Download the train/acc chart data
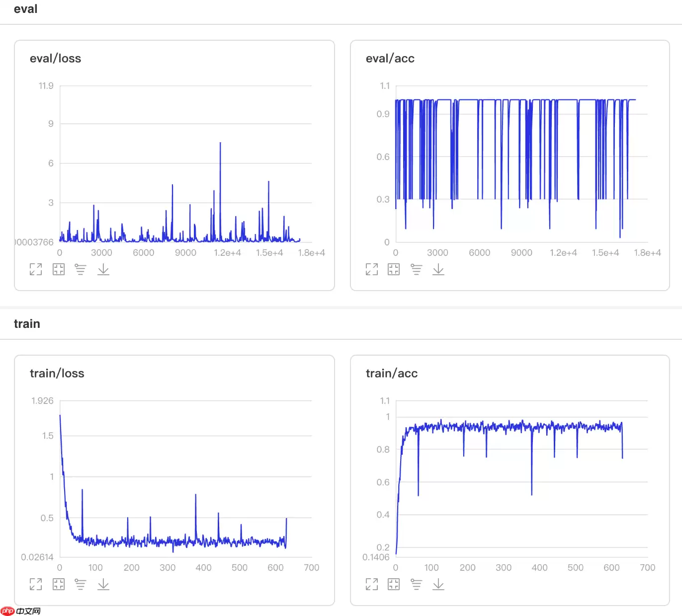The height and width of the screenshot is (616, 682). (x=438, y=584)
